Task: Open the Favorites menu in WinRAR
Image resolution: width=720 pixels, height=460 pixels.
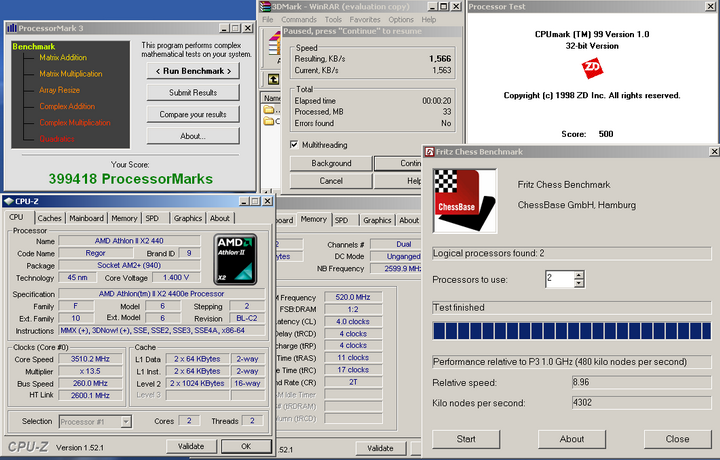Action: 365,19
